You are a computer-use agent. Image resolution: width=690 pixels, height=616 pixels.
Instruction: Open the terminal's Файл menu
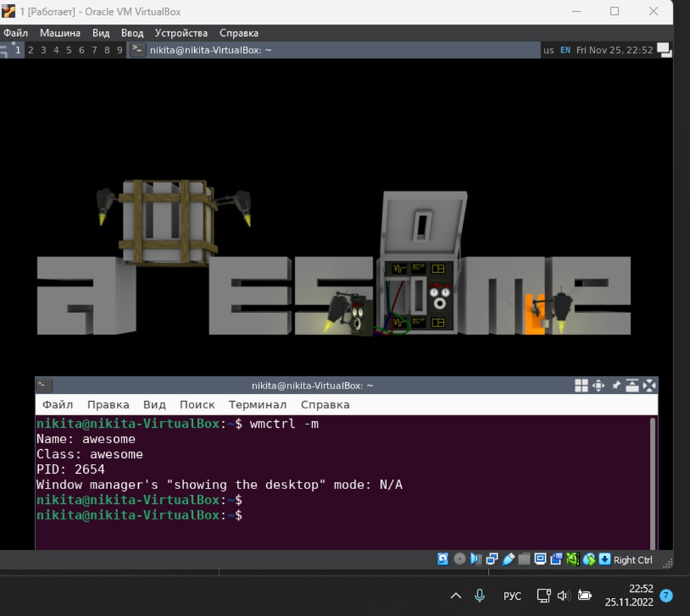(57, 404)
